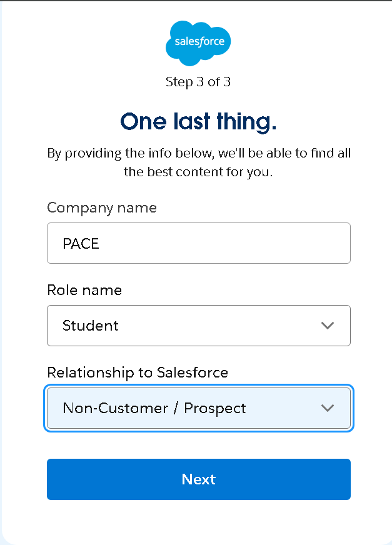The image size is (392, 545).
Task: Click the PACE text in Company field
Action: coord(80,243)
